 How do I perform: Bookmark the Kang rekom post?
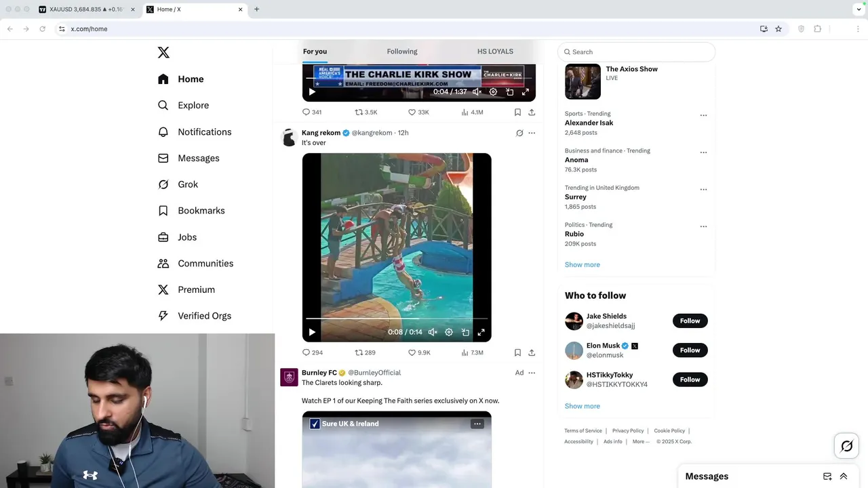coord(517,352)
